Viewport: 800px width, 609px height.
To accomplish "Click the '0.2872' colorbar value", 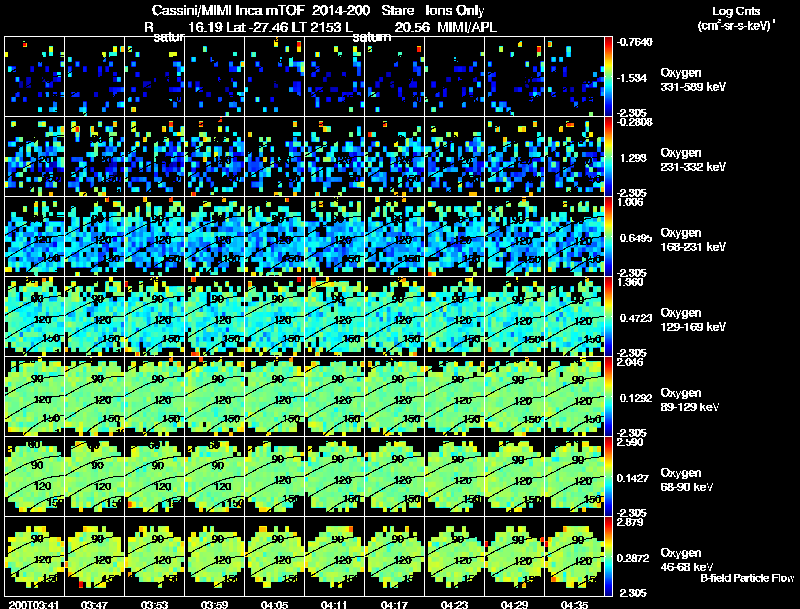I will (x=633, y=559).
